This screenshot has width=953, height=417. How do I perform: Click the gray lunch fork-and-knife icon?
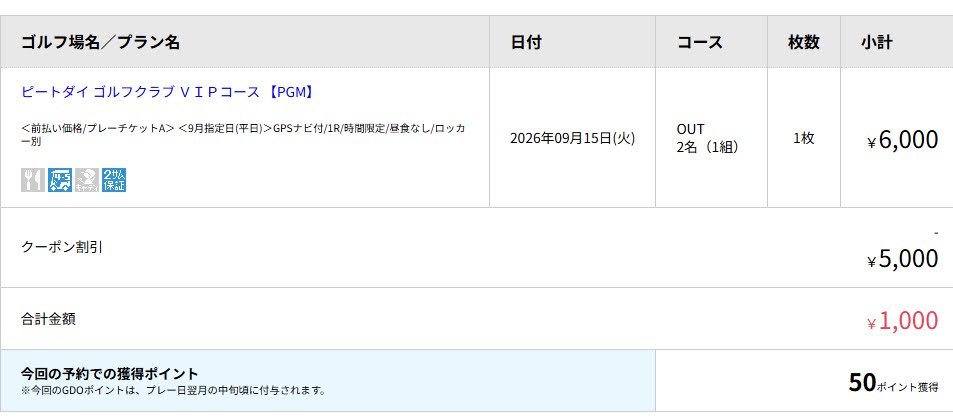point(33,180)
